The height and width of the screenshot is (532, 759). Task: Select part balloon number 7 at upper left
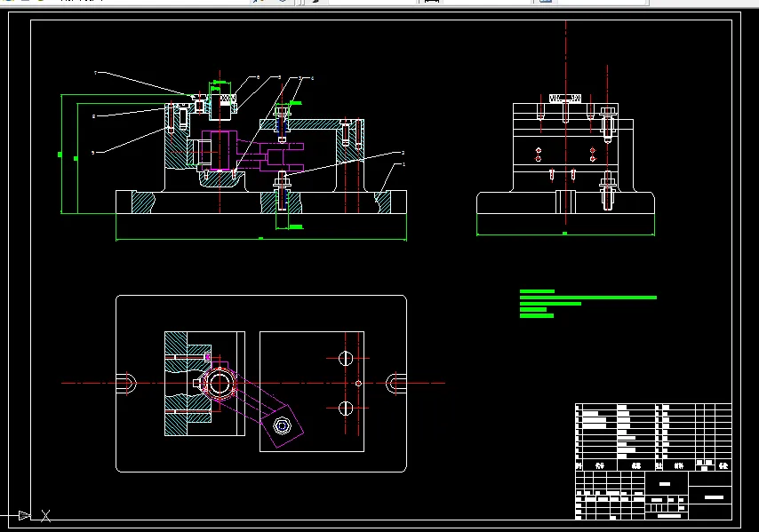pos(95,73)
